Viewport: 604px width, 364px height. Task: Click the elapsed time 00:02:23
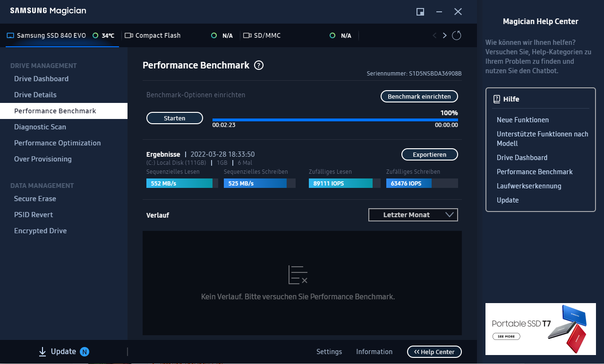(x=224, y=126)
